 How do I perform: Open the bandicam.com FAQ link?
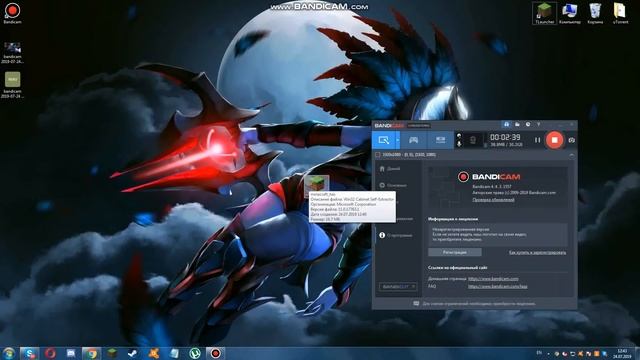click(x=497, y=287)
